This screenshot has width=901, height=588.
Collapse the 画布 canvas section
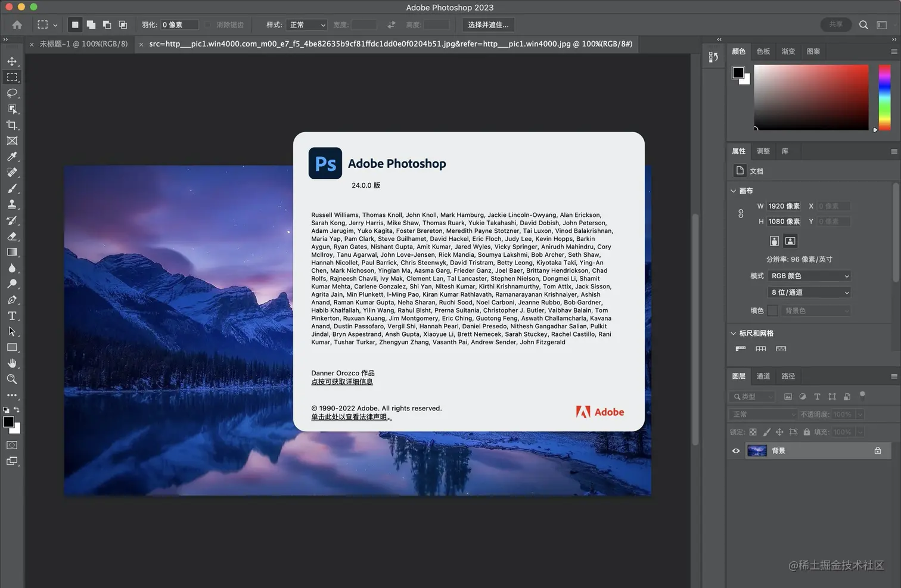pos(734,191)
